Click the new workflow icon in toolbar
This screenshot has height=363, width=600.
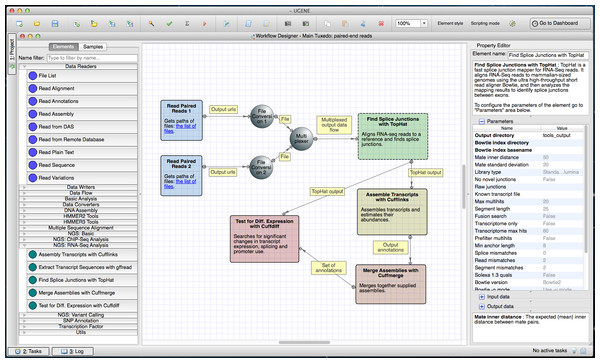click(x=19, y=24)
